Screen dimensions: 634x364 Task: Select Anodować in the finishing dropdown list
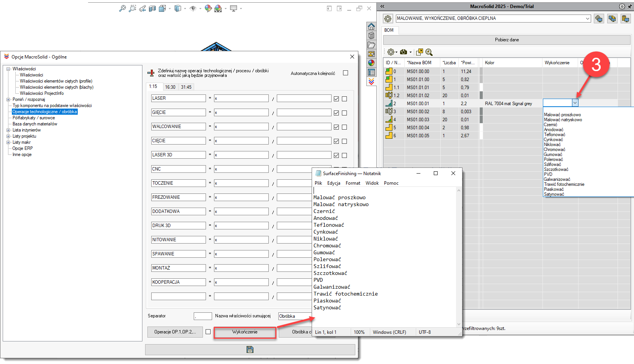(553, 130)
